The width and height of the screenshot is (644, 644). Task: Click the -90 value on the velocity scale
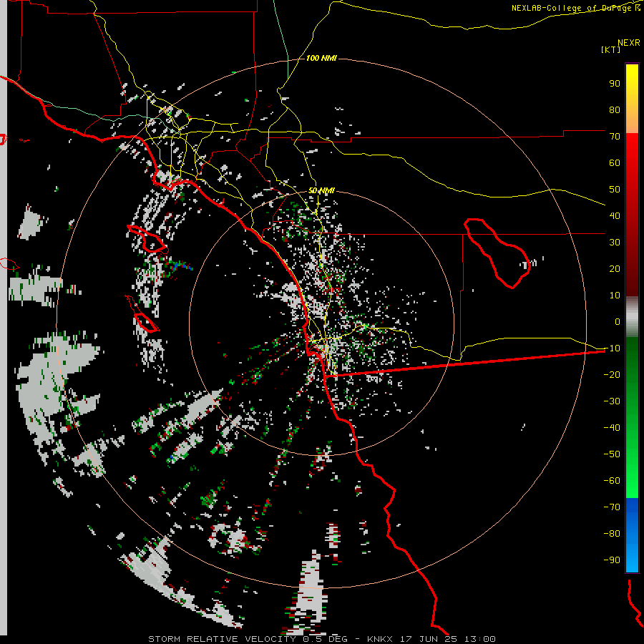pyautogui.click(x=612, y=560)
